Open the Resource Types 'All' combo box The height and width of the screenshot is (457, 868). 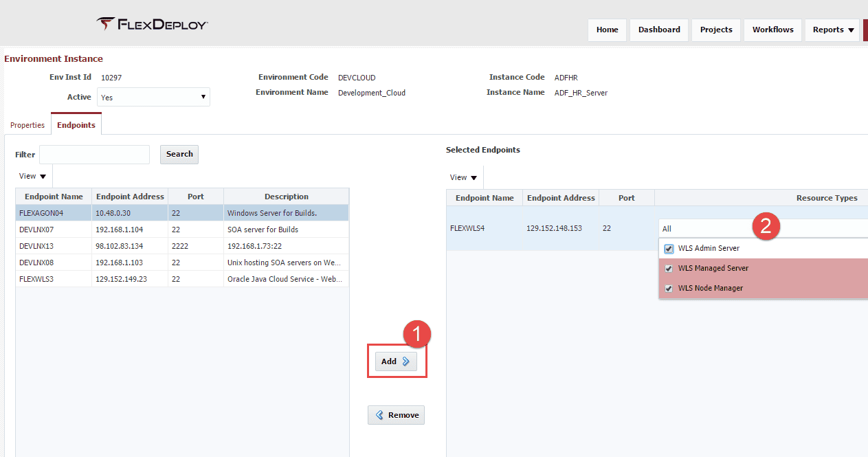763,229
